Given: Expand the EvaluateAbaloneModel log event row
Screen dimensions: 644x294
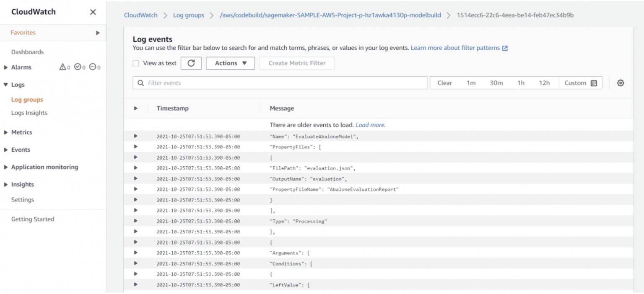Looking at the screenshot, I should [x=135, y=136].
